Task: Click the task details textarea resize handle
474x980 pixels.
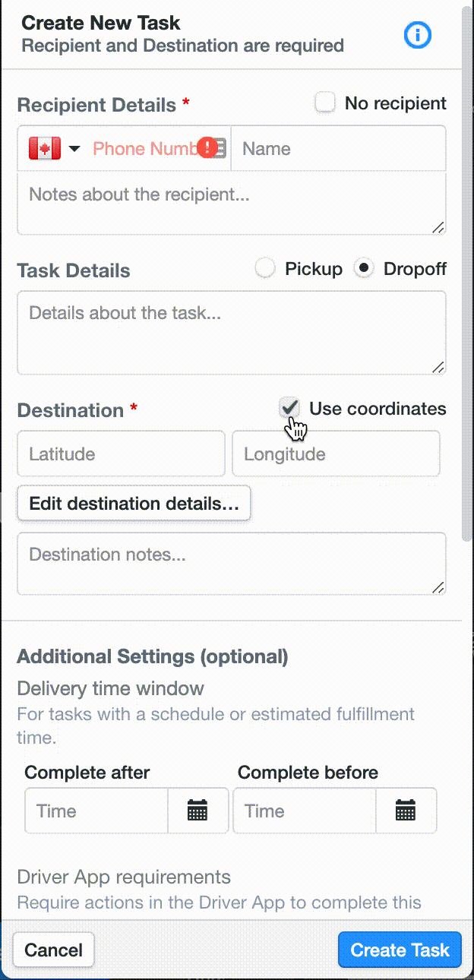Action: pyautogui.click(x=438, y=367)
